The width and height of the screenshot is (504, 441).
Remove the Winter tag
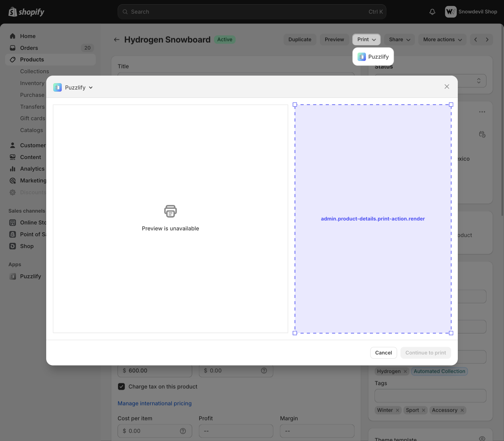[x=397, y=410]
